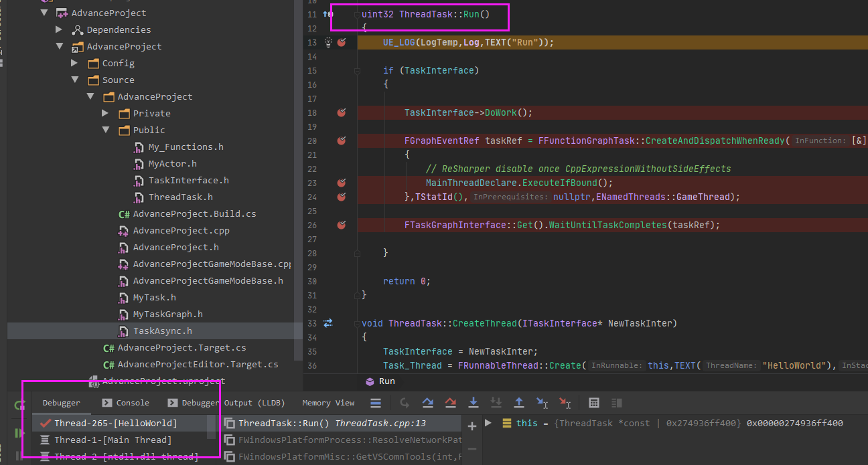Click the override gutter icon on line 11

tap(328, 14)
